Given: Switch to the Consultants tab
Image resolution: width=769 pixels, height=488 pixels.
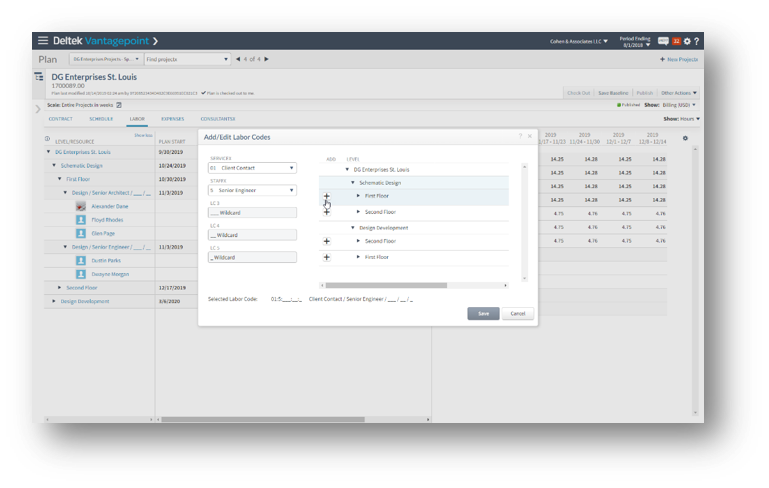Looking at the screenshot, I should [218, 119].
